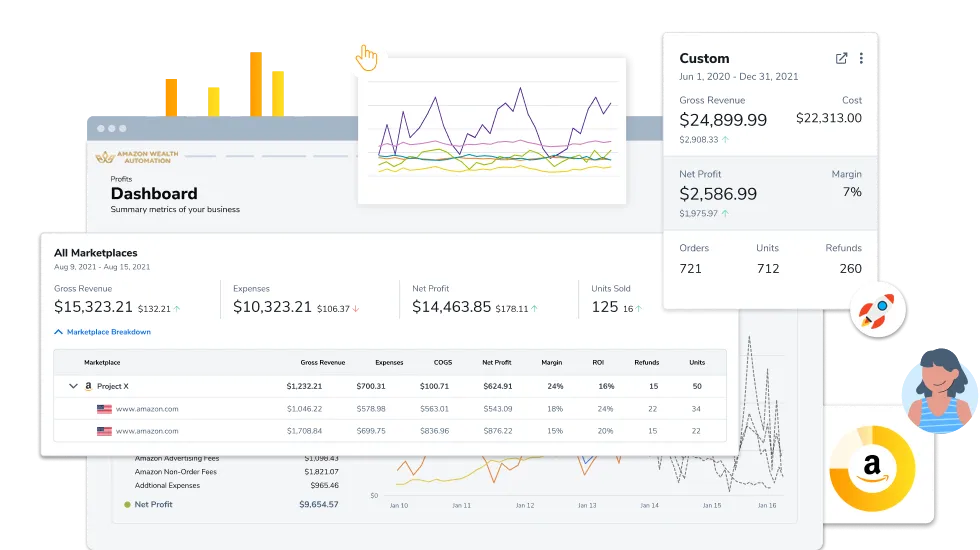Image resolution: width=980 pixels, height=550 pixels.
Task: Click the Amazon logo donut chart
Action: (x=872, y=468)
